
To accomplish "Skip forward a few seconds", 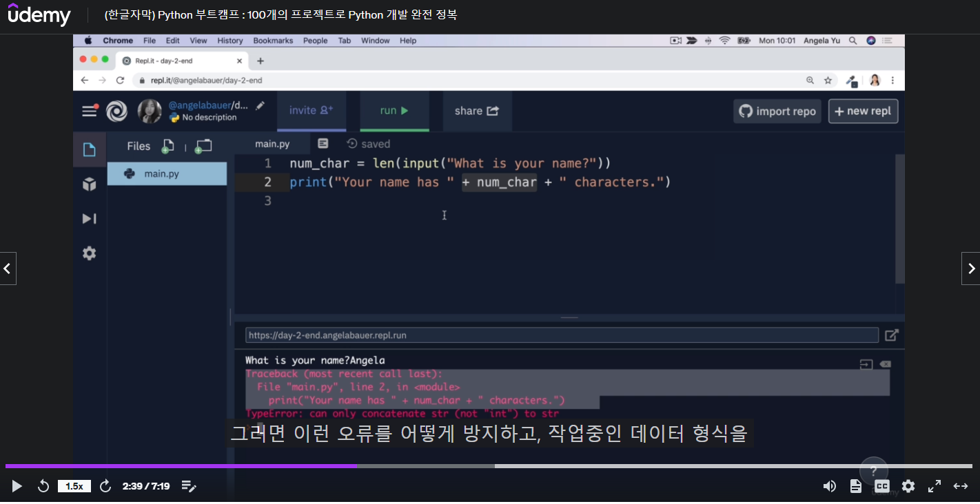I will tap(105, 486).
